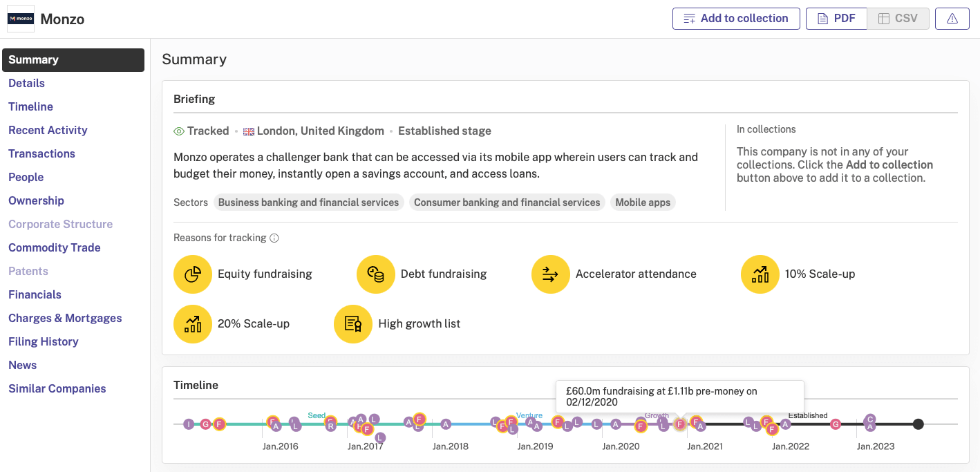Select Transactions in the sidebar
This screenshot has height=472, width=980.
click(41, 153)
